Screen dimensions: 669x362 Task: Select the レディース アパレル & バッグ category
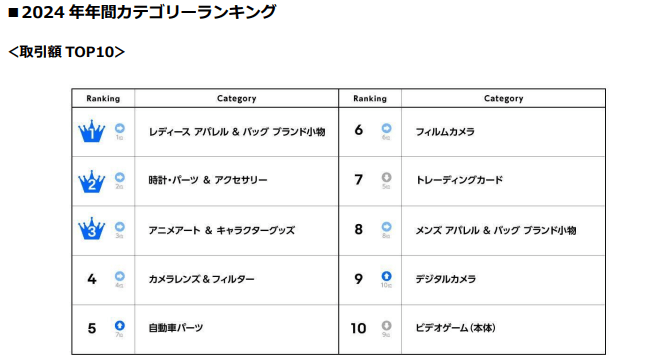[x=237, y=132]
